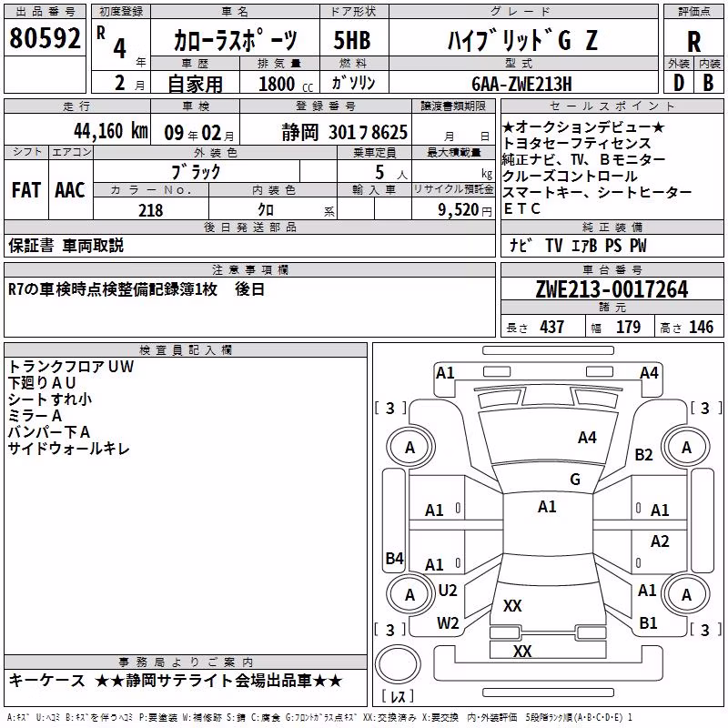
Task: Select 保証書 車両取説 text
Action: [66, 246]
